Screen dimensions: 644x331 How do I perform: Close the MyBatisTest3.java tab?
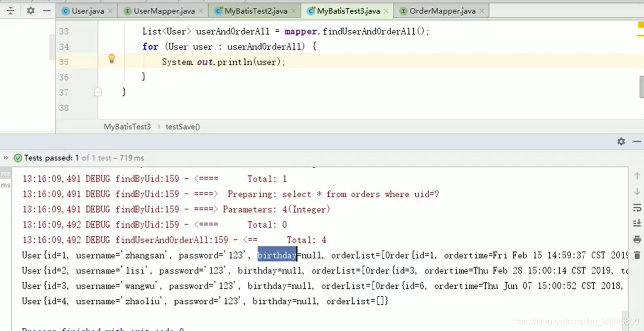click(385, 11)
